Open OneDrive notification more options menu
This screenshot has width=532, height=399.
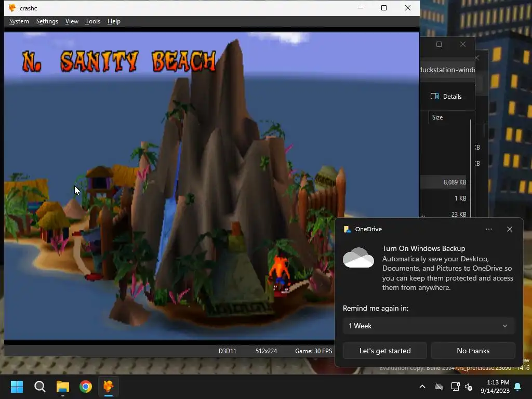[488, 229]
